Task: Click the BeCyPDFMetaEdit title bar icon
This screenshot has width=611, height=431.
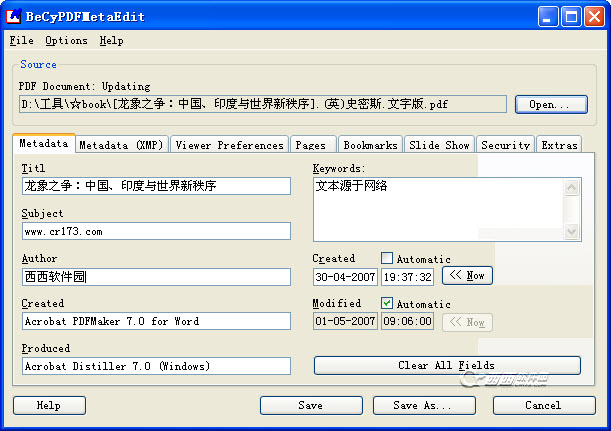Action: point(14,16)
